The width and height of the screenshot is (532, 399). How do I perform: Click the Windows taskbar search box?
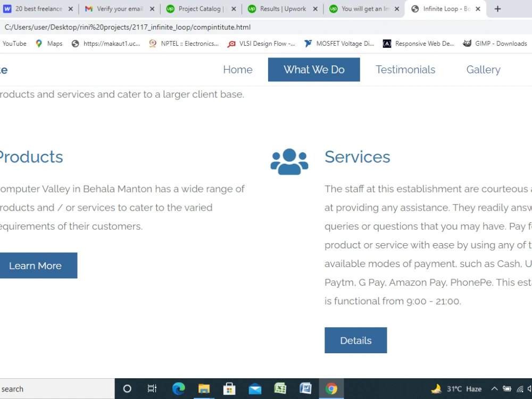pyautogui.click(x=57, y=389)
